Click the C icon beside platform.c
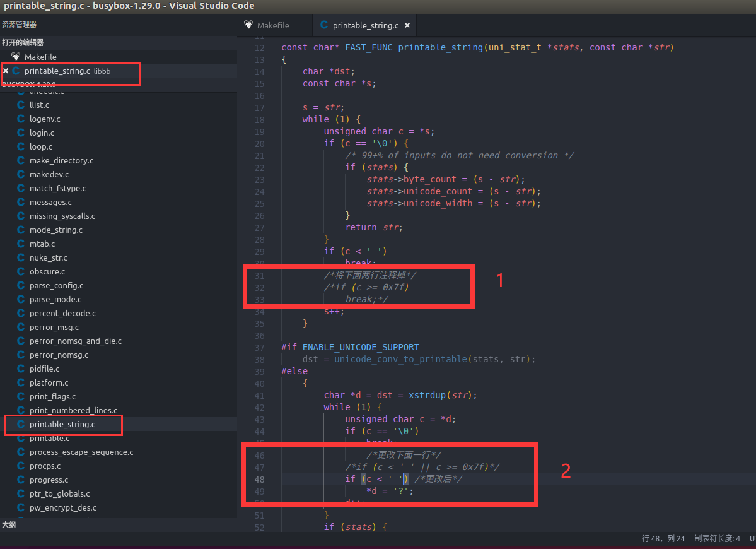This screenshot has height=549, width=756. click(x=21, y=382)
